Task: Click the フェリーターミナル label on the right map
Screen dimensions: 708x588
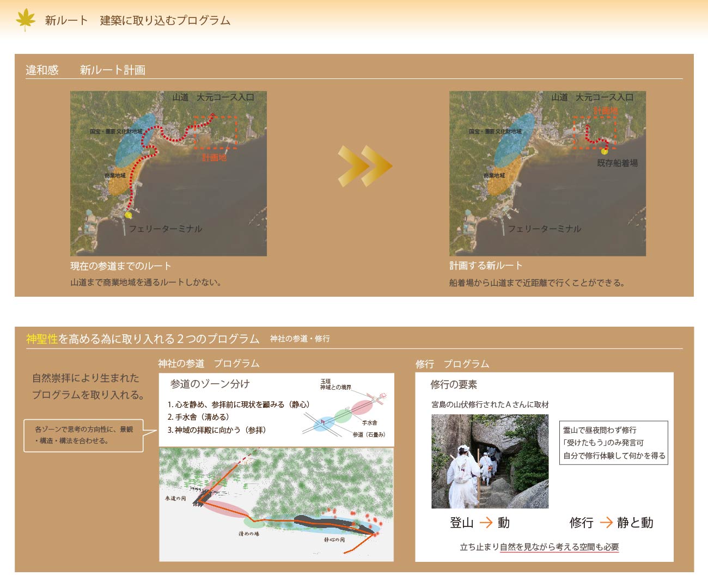Action: click(x=544, y=229)
